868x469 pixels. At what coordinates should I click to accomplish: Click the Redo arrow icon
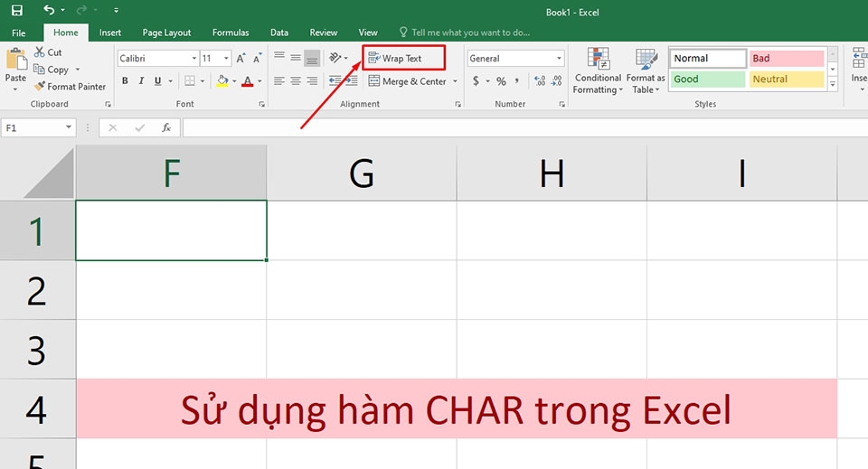81,10
